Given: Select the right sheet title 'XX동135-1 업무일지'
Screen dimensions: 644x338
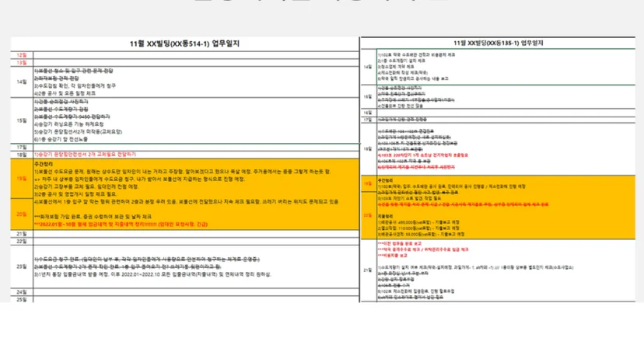Looking at the screenshot, I should (499, 43).
